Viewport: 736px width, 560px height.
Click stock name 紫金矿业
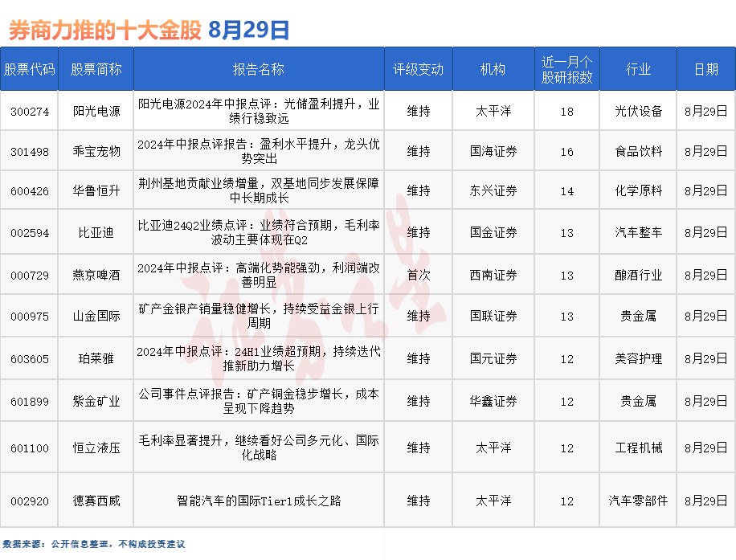(96, 401)
